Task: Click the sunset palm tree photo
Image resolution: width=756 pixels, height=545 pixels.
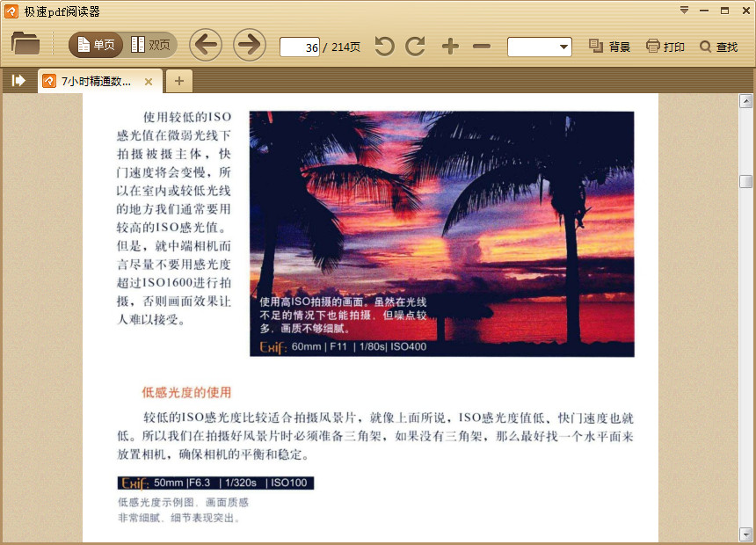Action: pyautogui.click(x=441, y=234)
